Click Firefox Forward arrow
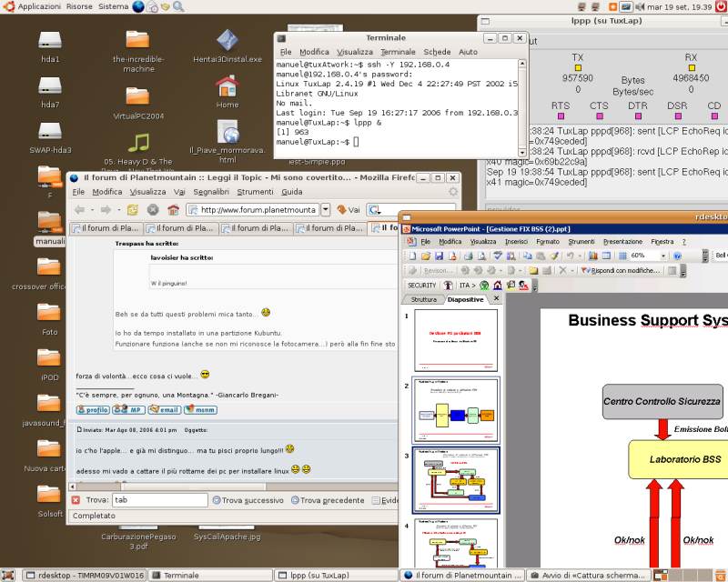 [x=106, y=210]
